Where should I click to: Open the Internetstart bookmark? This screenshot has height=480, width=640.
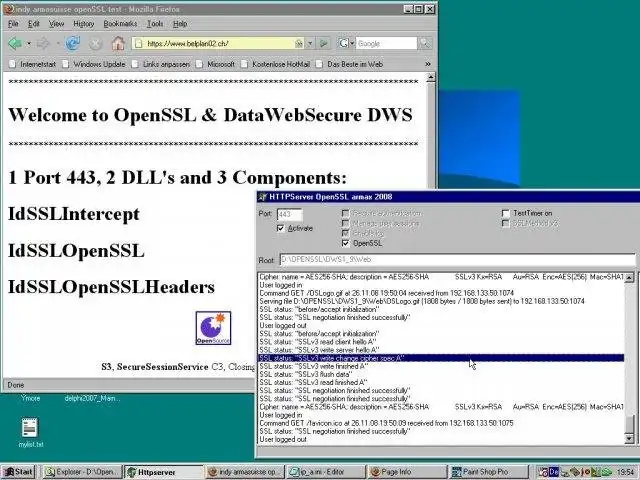[x=33, y=64]
